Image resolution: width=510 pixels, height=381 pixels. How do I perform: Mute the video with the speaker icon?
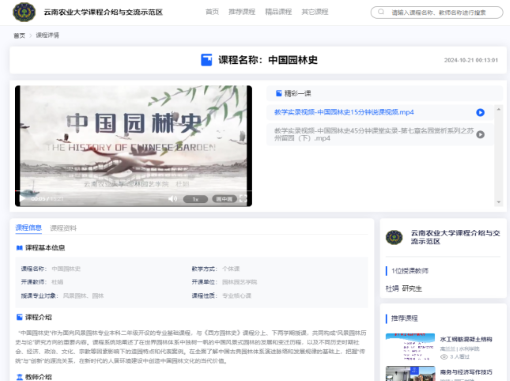click(172, 199)
